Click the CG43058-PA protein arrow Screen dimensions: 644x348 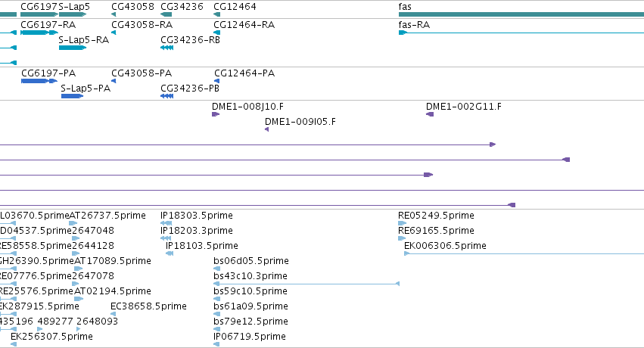114,81
